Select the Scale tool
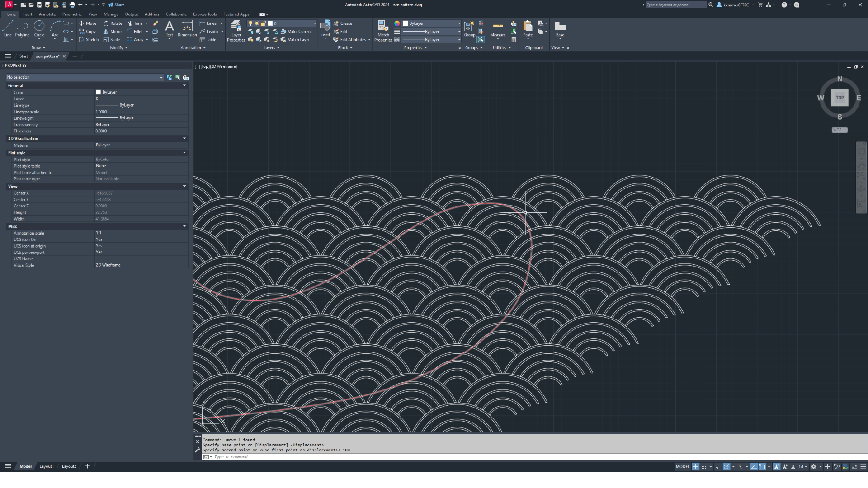The height and width of the screenshot is (488, 868). [x=112, y=39]
